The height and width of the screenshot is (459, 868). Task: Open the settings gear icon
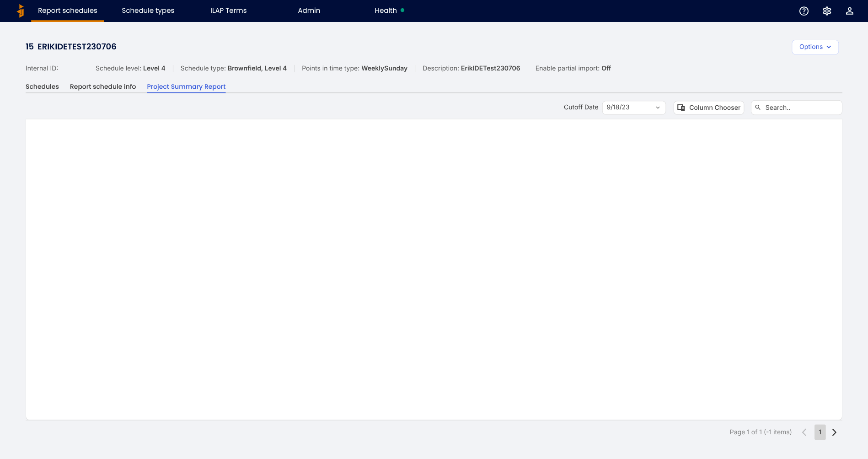pyautogui.click(x=827, y=11)
